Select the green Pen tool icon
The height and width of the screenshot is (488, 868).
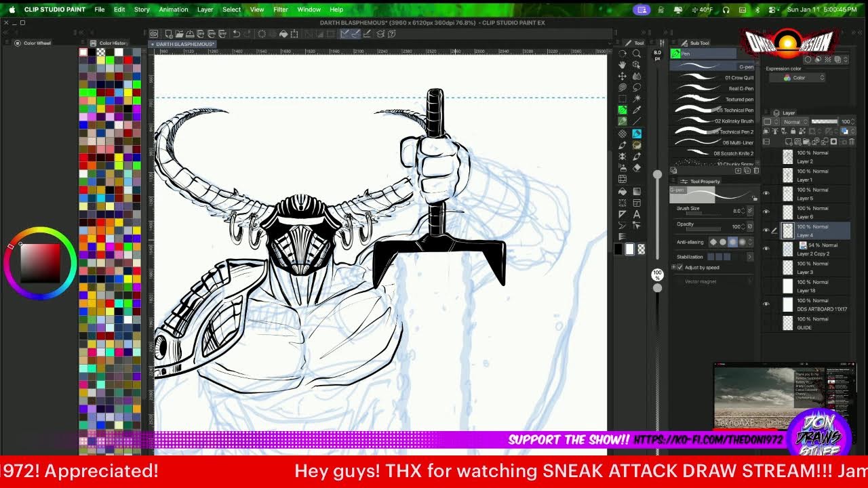(623, 109)
